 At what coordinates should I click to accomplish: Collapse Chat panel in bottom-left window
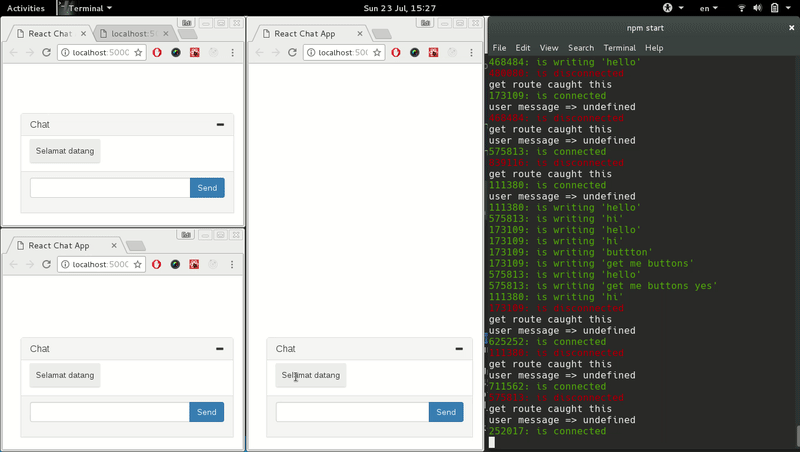[220, 349]
